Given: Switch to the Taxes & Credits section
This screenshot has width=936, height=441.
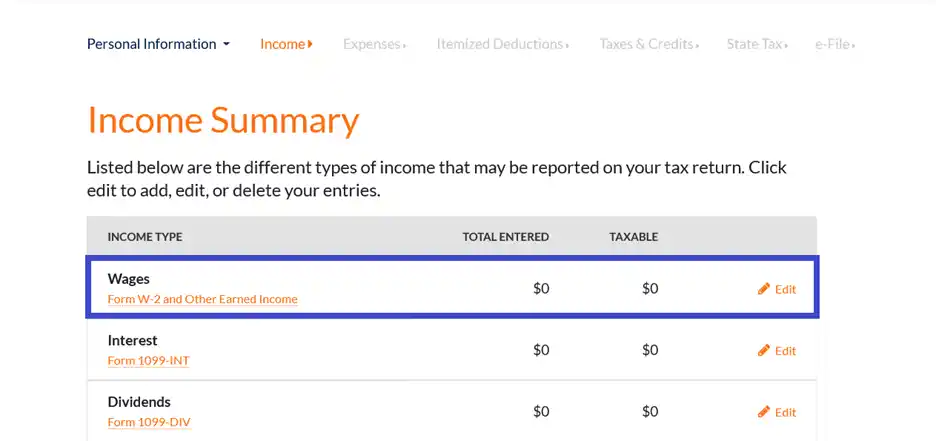Looking at the screenshot, I should click(648, 44).
